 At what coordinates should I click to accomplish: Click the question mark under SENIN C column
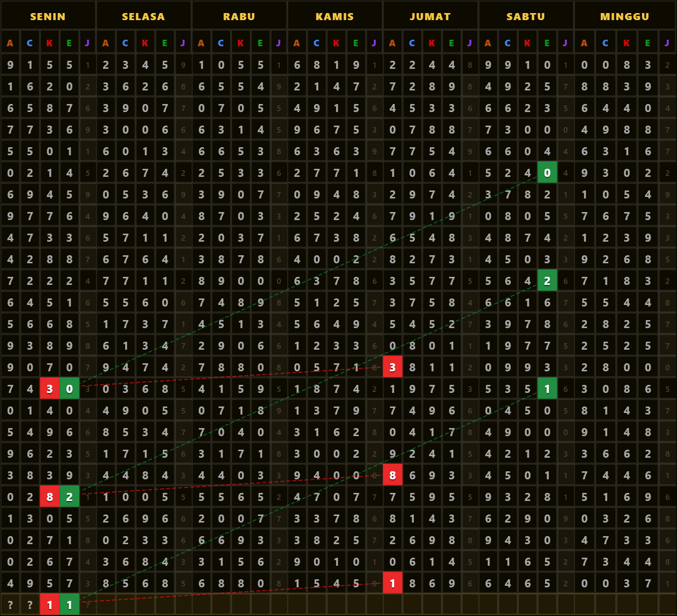30,604
